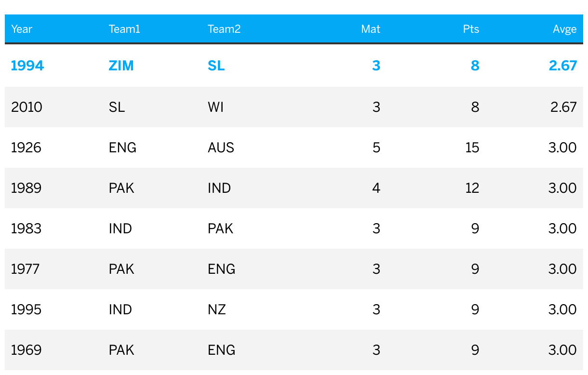Sort by the Avge column header
Viewport: 588px width, 375px height.
[564, 29]
